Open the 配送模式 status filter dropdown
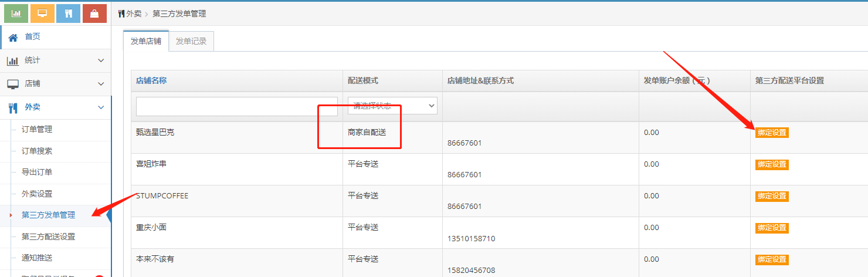The image size is (868, 277). click(x=392, y=106)
